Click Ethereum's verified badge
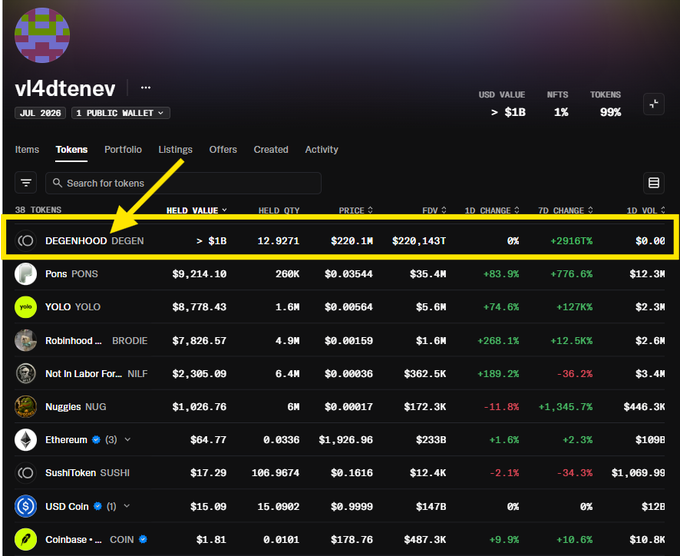680x556 pixels. tap(96, 440)
